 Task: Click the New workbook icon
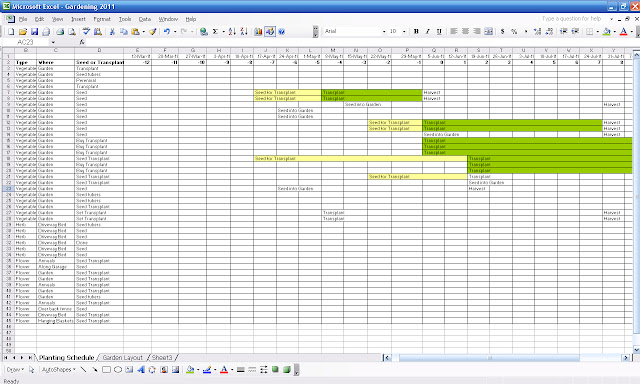click(x=11, y=31)
